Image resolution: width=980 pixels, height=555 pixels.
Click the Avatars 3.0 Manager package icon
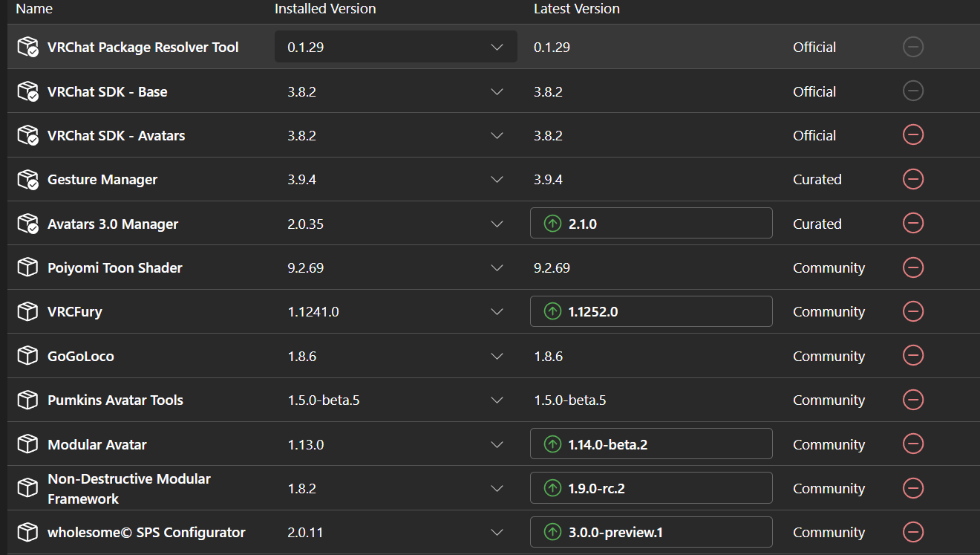pos(27,224)
